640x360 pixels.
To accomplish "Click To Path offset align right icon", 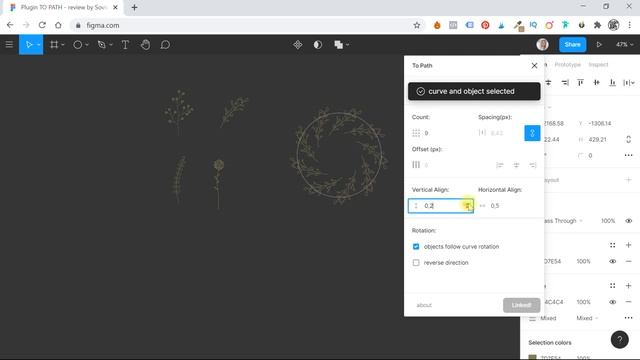I will (x=533, y=165).
